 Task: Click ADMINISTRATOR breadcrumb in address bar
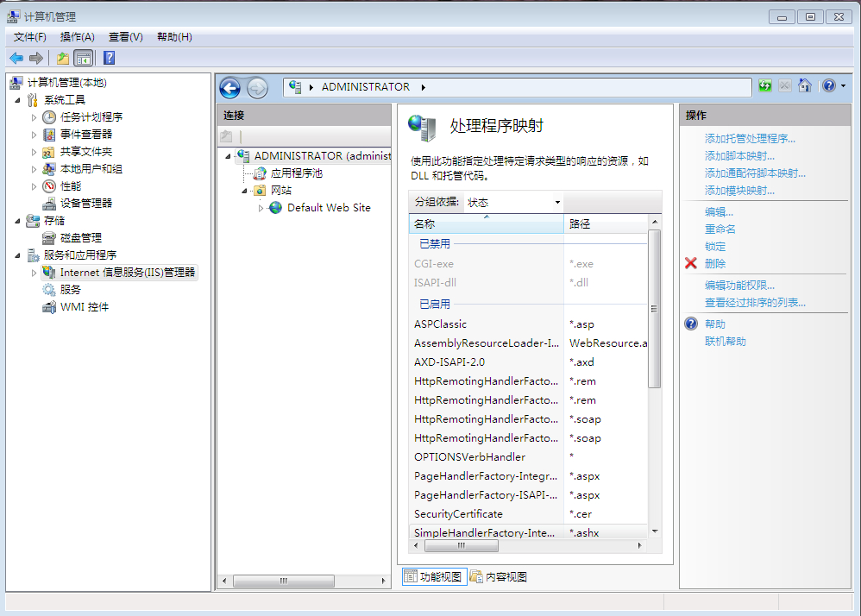click(365, 87)
